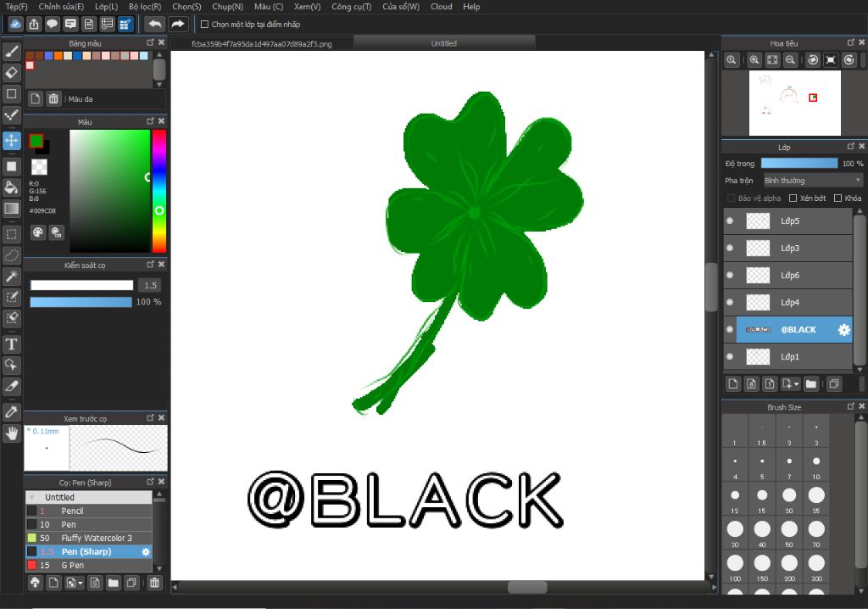This screenshot has height=609, width=868.
Task: Delete brush with trash icon in brush panel
Action: (154, 583)
